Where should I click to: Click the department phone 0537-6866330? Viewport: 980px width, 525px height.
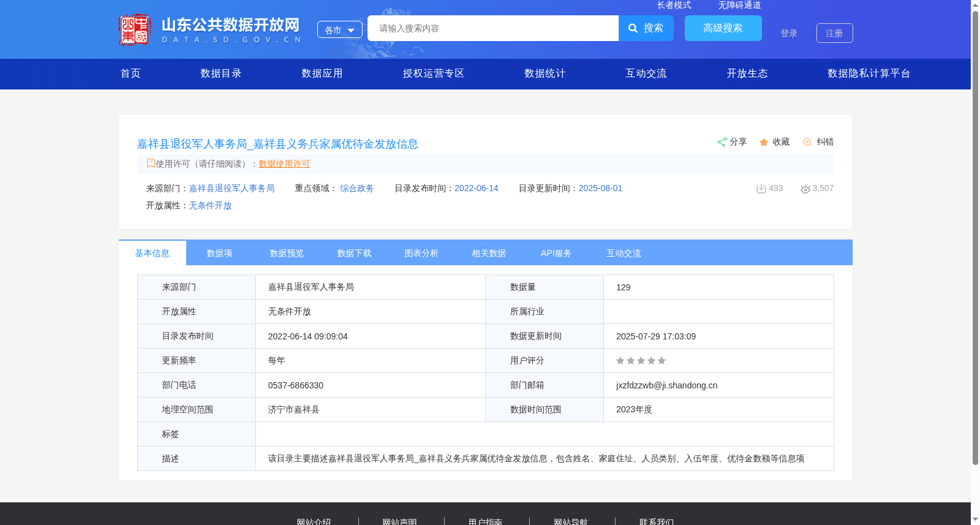296,385
